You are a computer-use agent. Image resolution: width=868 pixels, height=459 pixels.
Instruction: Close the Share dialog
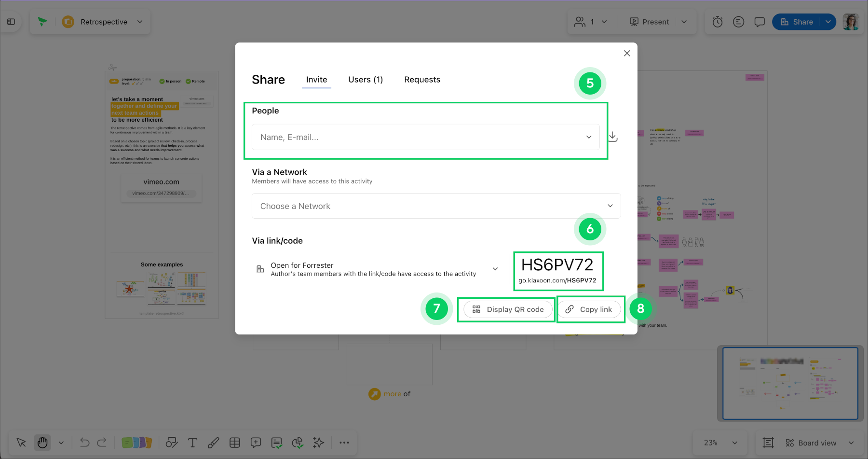point(627,53)
